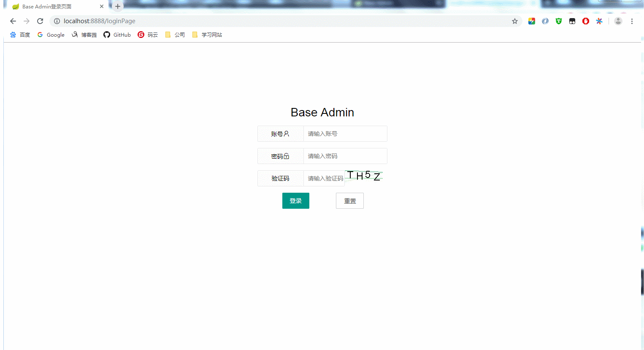This screenshot has height=350, width=644.
Task: Open the new tab plus button
Action: pos(118,6)
